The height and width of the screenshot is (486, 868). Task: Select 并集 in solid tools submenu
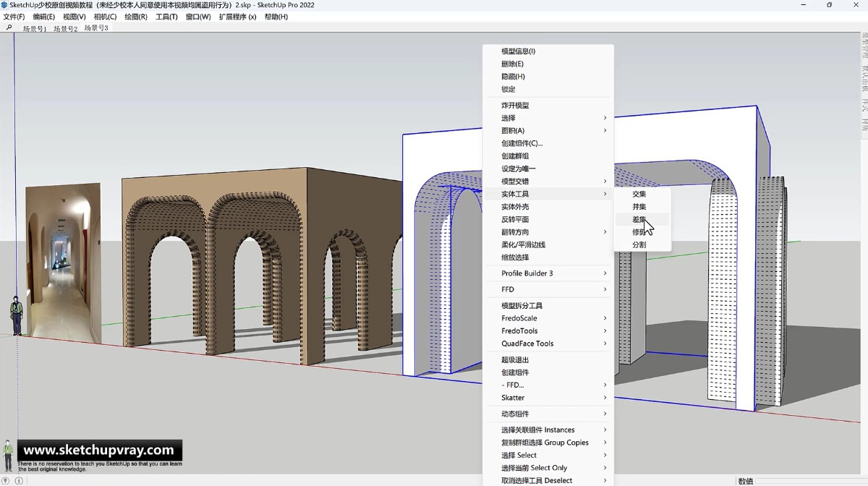(x=642, y=207)
